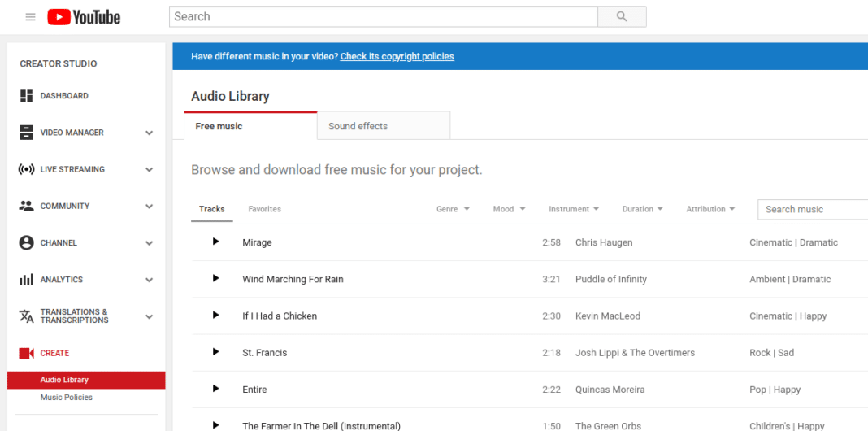
Task: Expand the Analytics section
Action: [149, 280]
